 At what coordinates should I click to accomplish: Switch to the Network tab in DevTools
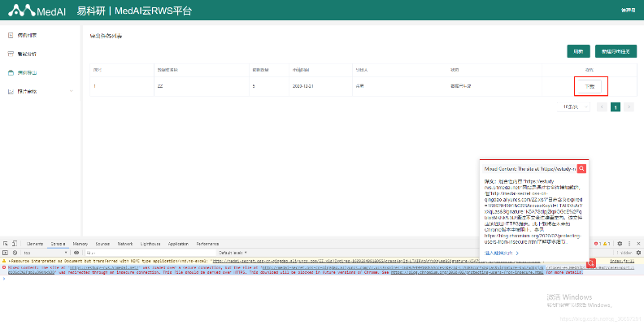[124, 243]
